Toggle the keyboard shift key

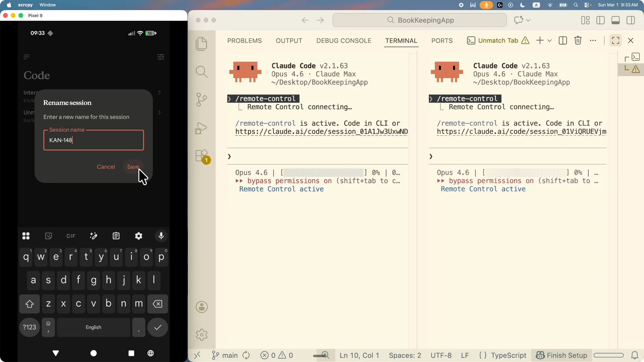point(30,304)
